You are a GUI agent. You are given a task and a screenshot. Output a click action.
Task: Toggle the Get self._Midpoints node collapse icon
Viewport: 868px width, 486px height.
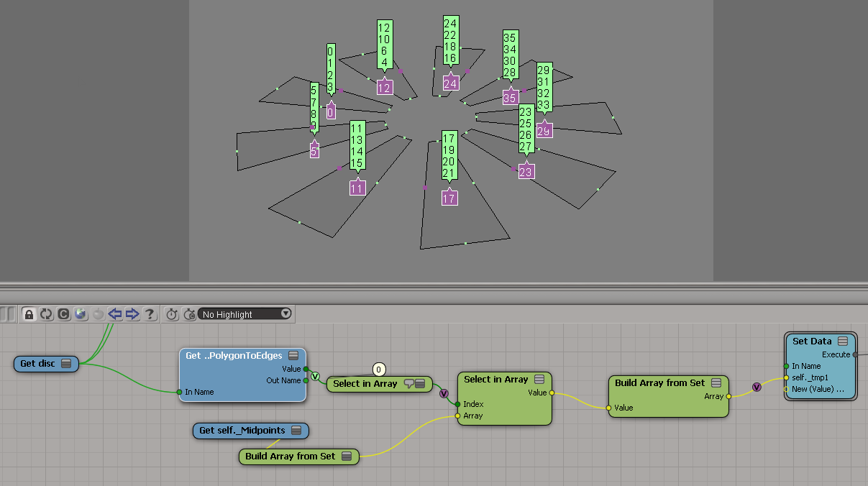click(297, 431)
